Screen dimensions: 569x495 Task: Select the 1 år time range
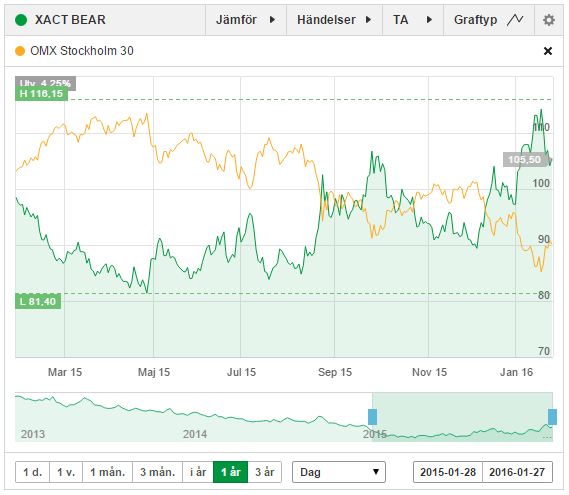(230, 472)
